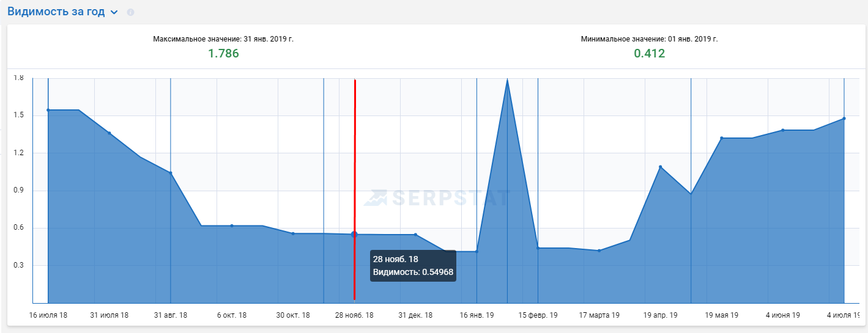This screenshot has width=868, height=333.
Task: Click the 31 авг. 18 axis label
Action: click(x=171, y=315)
